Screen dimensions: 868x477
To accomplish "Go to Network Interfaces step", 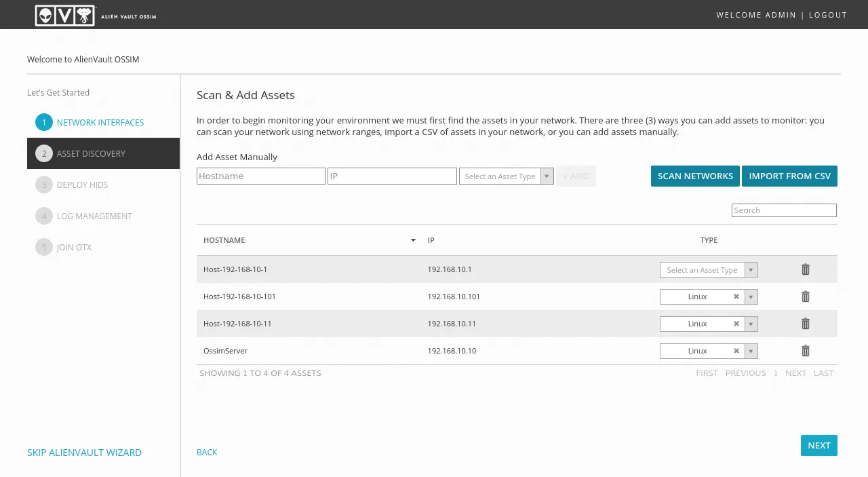I will pyautogui.click(x=100, y=123).
